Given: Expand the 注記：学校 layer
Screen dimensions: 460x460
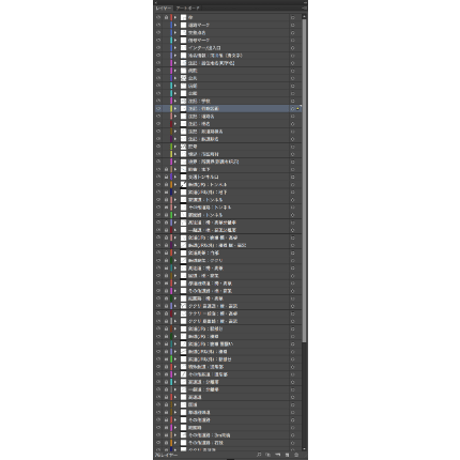Looking at the screenshot, I should [x=176, y=101].
